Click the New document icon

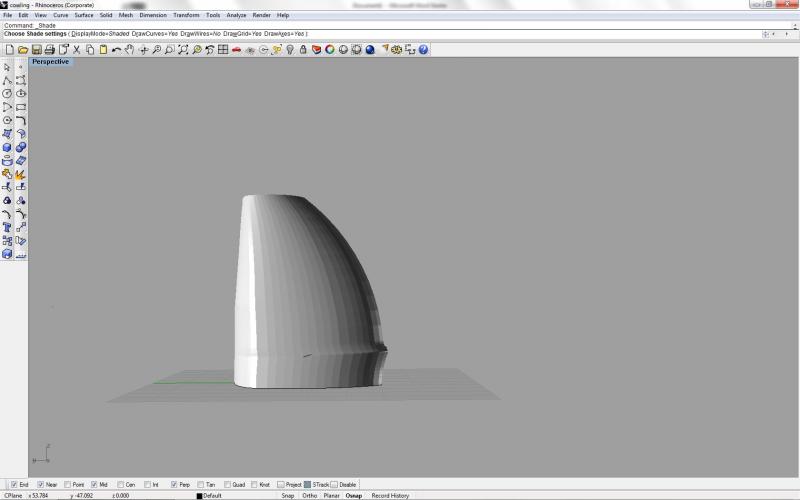[x=9, y=49]
